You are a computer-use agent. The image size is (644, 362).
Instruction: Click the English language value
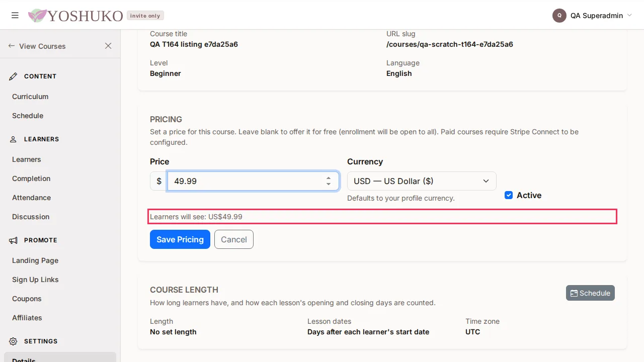[x=399, y=73]
